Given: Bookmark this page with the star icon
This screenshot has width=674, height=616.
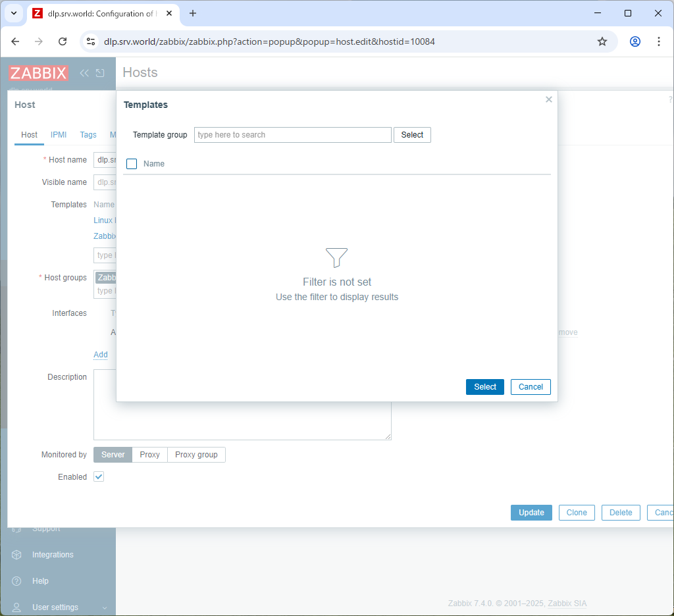Looking at the screenshot, I should [x=602, y=41].
